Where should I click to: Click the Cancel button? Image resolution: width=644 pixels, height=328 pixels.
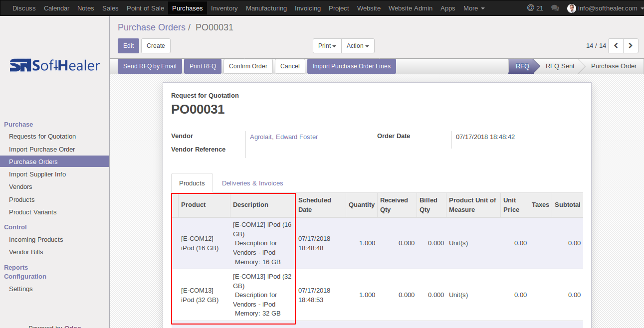point(290,66)
